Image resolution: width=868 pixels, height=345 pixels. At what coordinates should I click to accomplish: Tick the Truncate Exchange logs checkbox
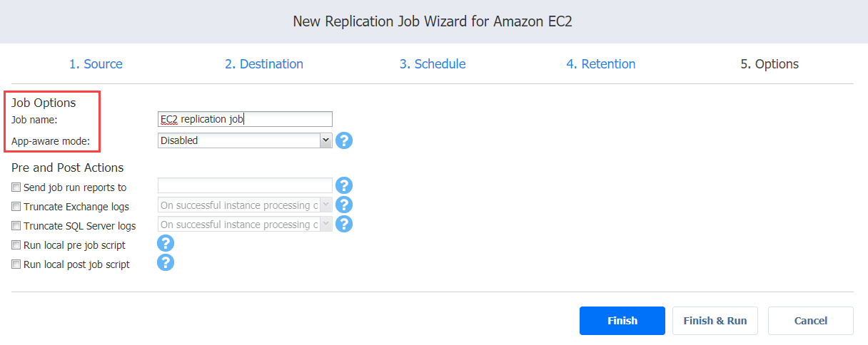point(16,207)
